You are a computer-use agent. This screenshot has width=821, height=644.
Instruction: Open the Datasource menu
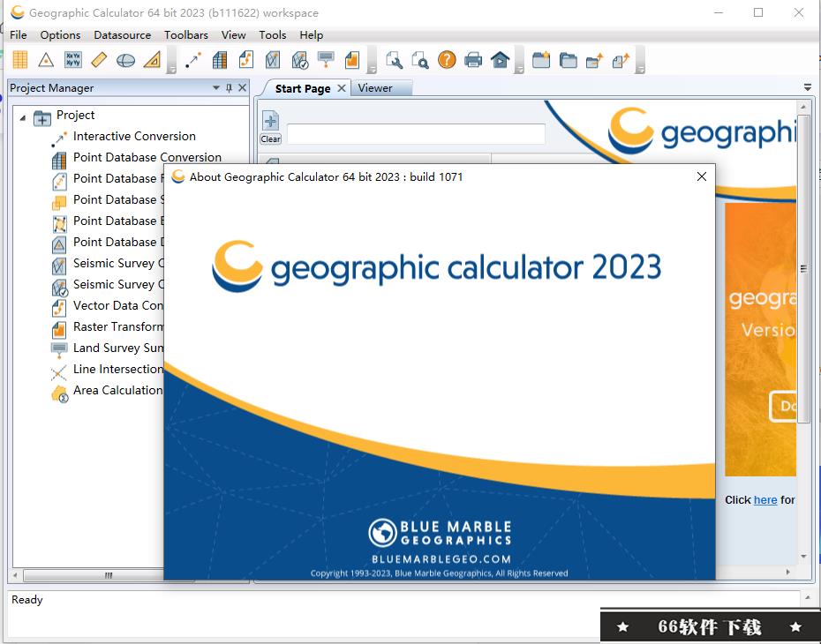123,35
